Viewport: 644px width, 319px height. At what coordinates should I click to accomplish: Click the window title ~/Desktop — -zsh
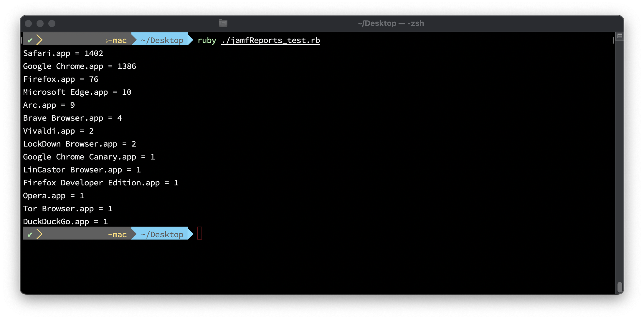pyautogui.click(x=391, y=23)
